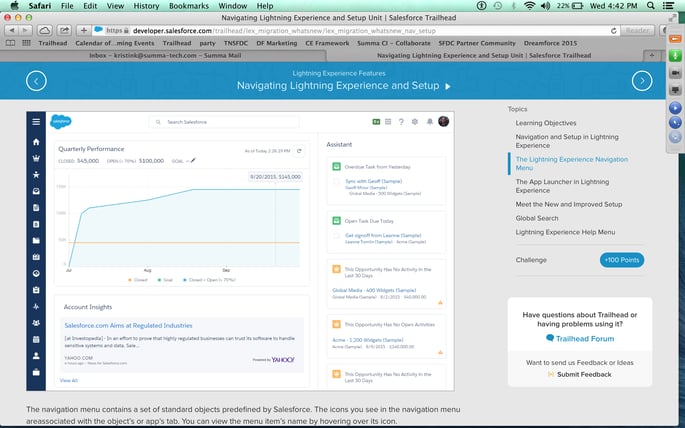Switch to the Inbox Summa Mail tab
This screenshot has width=685, height=428.
pyautogui.click(x=164, y=55)
